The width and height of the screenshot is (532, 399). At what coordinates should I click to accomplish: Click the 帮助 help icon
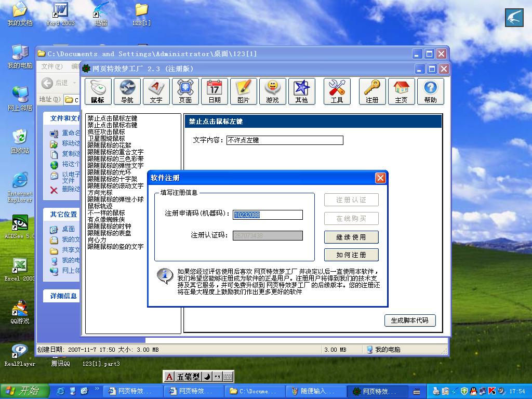click(x=431, y=91)
